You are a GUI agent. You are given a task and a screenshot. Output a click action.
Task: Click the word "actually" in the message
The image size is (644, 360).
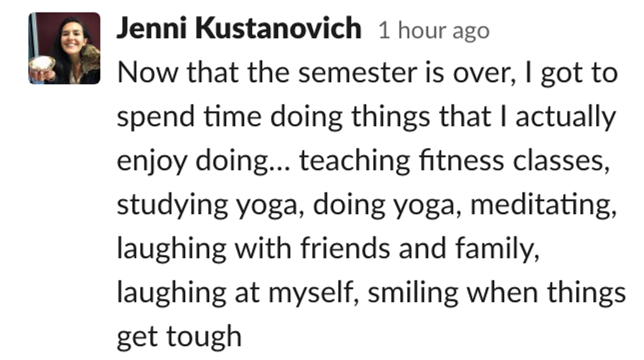[565, 117]
